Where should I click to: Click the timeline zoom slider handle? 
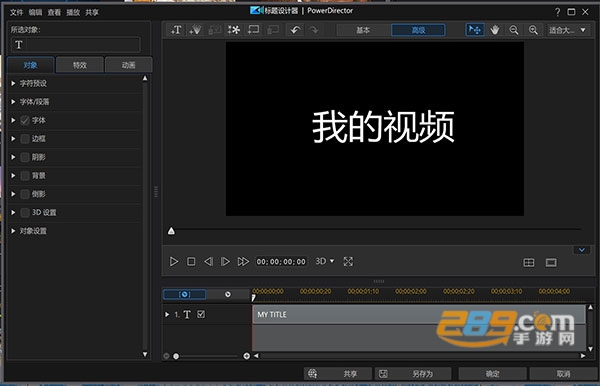click(x=176, y=356)
